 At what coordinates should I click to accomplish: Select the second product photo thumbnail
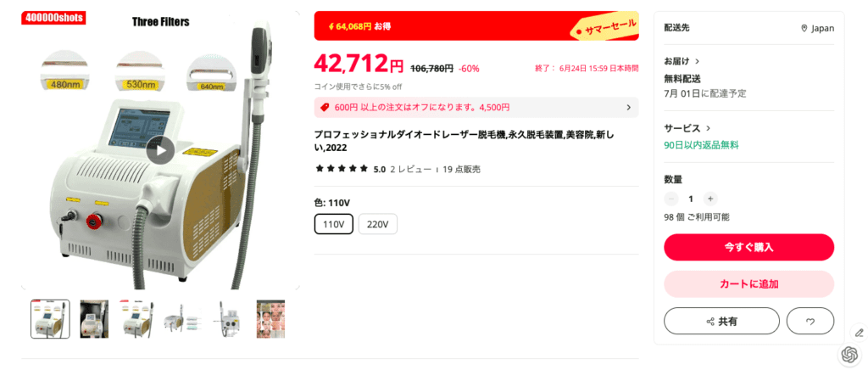tap(95, 319)
